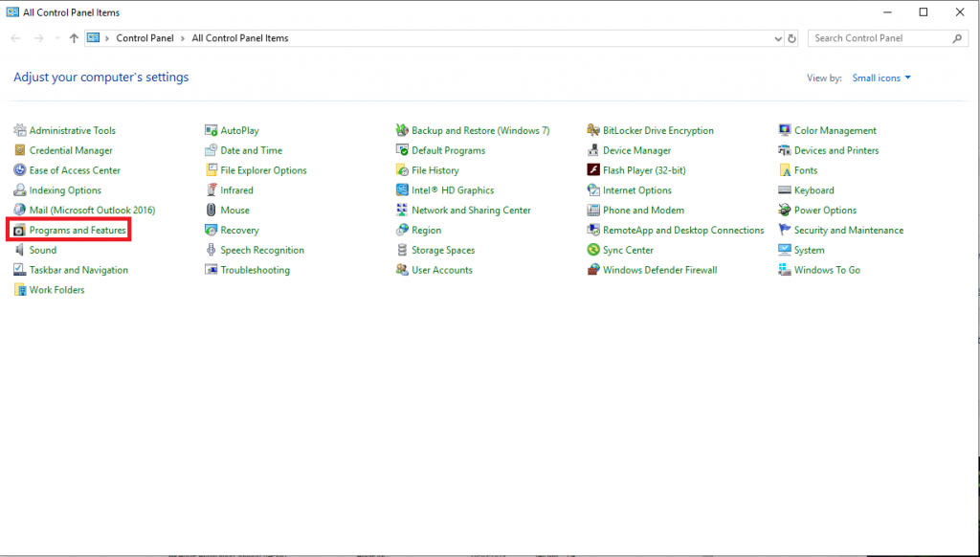Screen dimensions: 980x557
Task: Click the AutoPlay icon
Action: click(x=212, y=131)
